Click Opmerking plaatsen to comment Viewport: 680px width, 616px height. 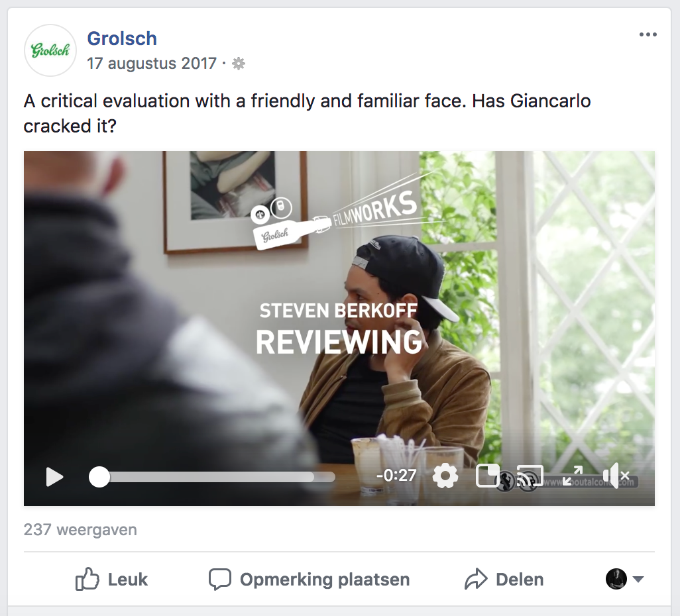(309, 579)
